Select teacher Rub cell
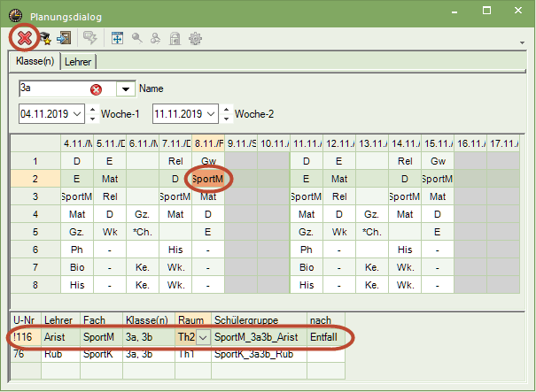 coord(61,354)
